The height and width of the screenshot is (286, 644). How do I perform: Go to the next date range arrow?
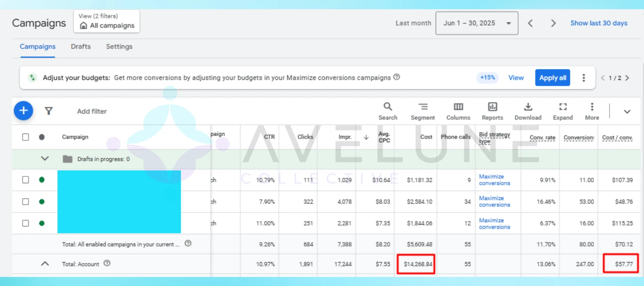click(x=553, y=23)
